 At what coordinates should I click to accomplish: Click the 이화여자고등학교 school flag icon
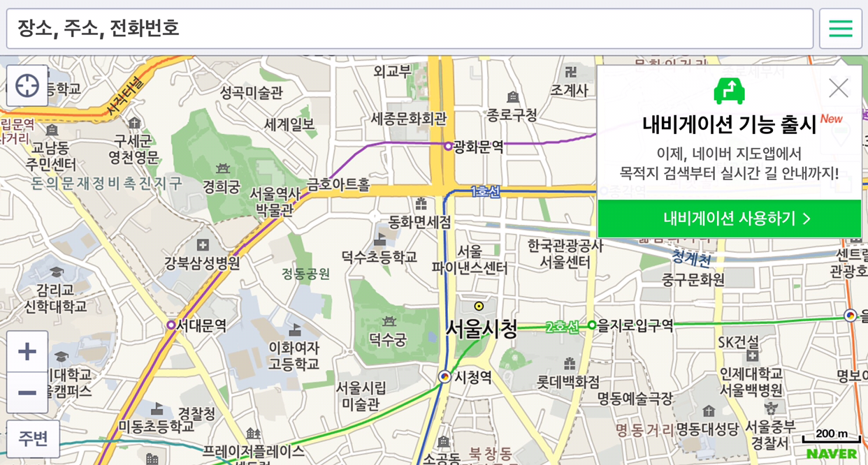tap(295, 329)
